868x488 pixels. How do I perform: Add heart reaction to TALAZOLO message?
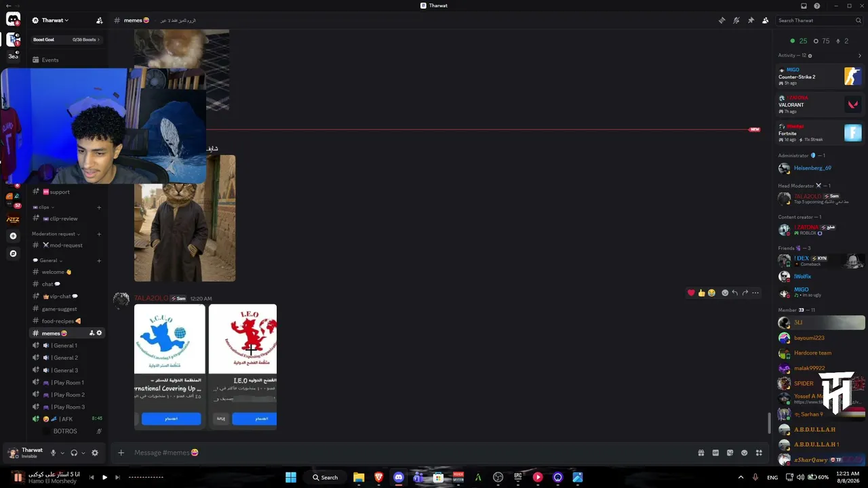(x=691, y=293)
